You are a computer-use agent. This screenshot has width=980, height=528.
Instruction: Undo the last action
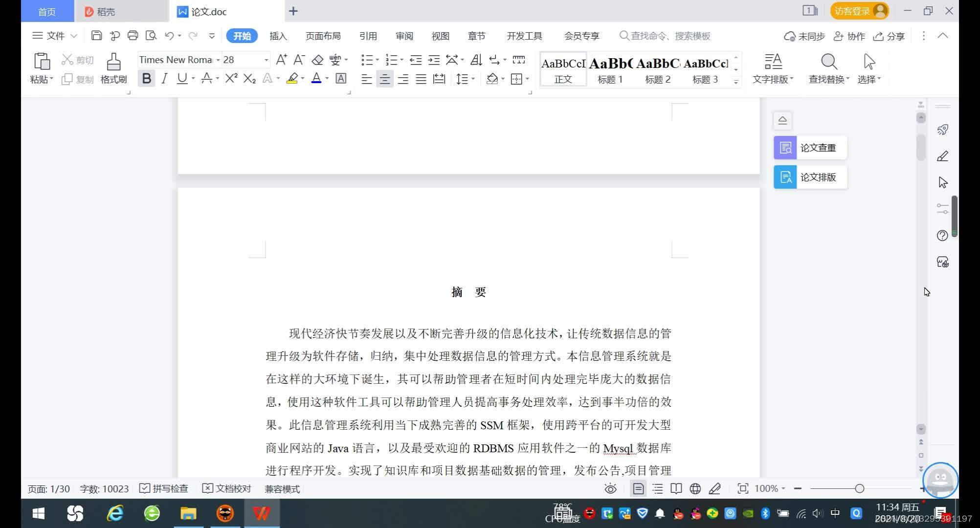coord(169,36)
